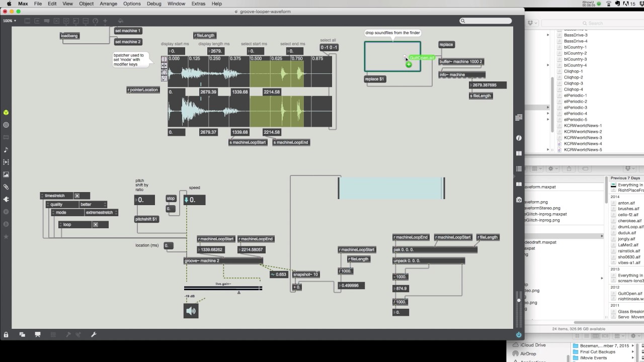
Task: Expand the 2014 group's vibes-a1.aif row
Action: coord(629,262)
